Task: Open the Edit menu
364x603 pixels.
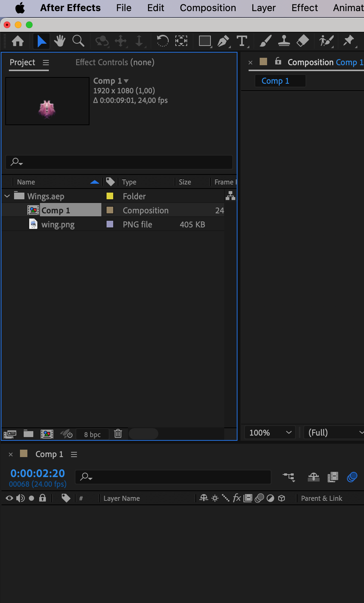Action: click(x=155, y=8)
